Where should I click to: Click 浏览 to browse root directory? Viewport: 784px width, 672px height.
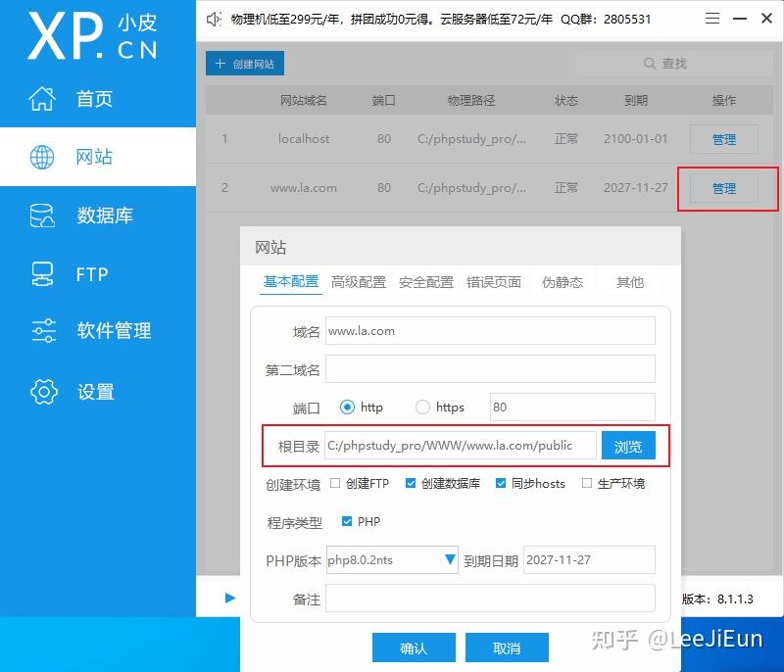[x=628, y=445]
